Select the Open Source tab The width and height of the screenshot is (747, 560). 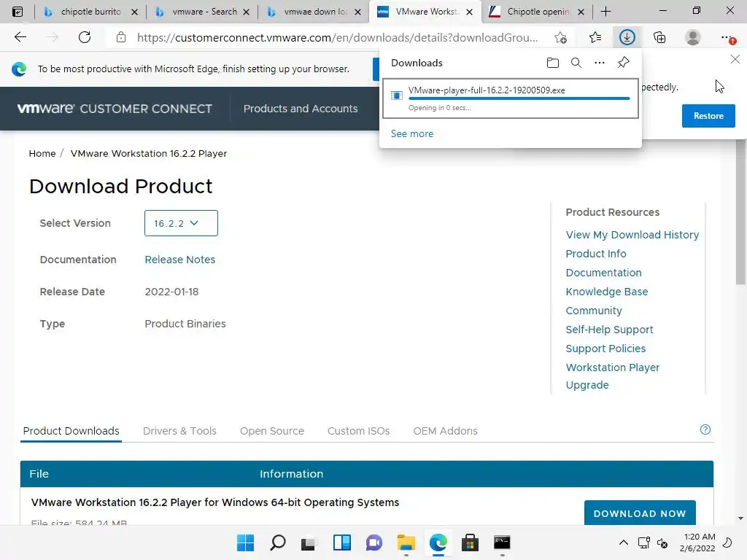tap(272, 431)
